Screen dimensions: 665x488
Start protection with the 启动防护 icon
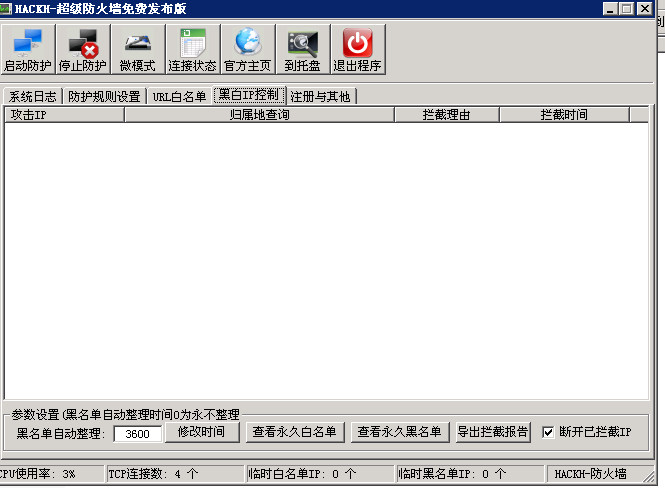coord(28,49)
